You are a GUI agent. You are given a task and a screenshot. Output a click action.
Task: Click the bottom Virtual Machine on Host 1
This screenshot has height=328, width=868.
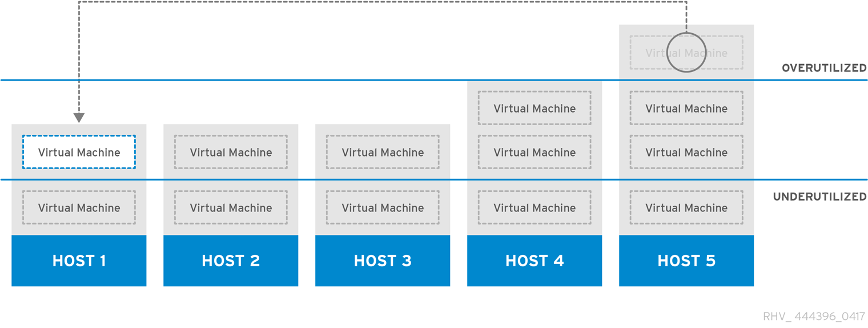pos(79,207)
